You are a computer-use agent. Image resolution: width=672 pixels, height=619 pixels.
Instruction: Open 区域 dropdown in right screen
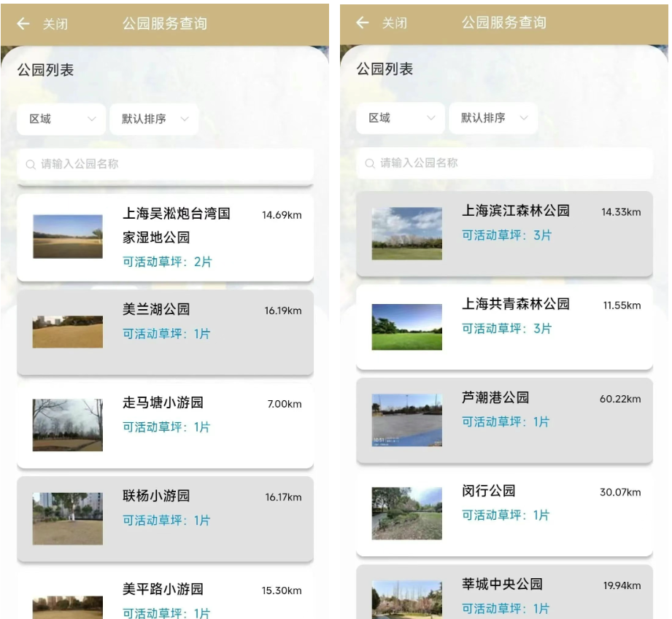pyautogui.click(x=401, y=118)
